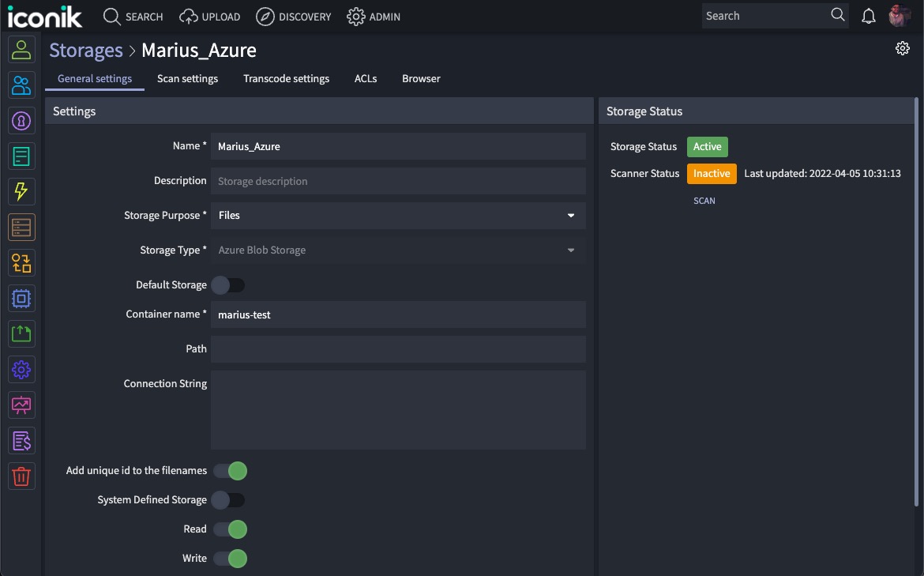Click inside the Connection String field

[x=398, y=409]
